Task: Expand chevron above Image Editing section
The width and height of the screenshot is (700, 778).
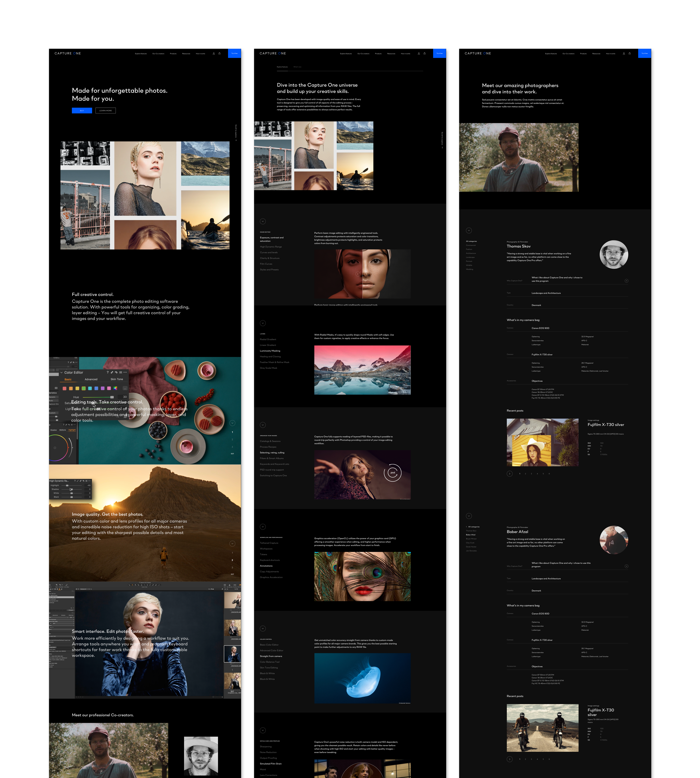Action: coord(263,222)
